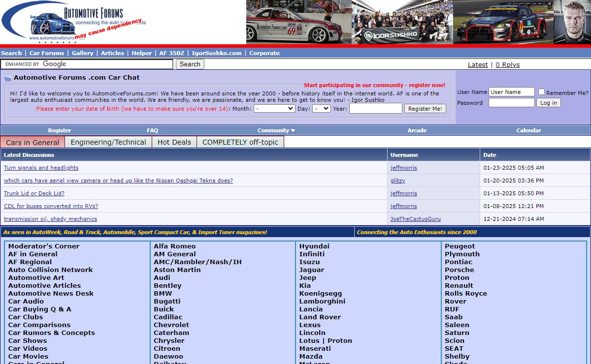The width and height of the screenshot is (591, 364).
Task: Click Calendar in the blue menu bar
Action: [528, 130]
